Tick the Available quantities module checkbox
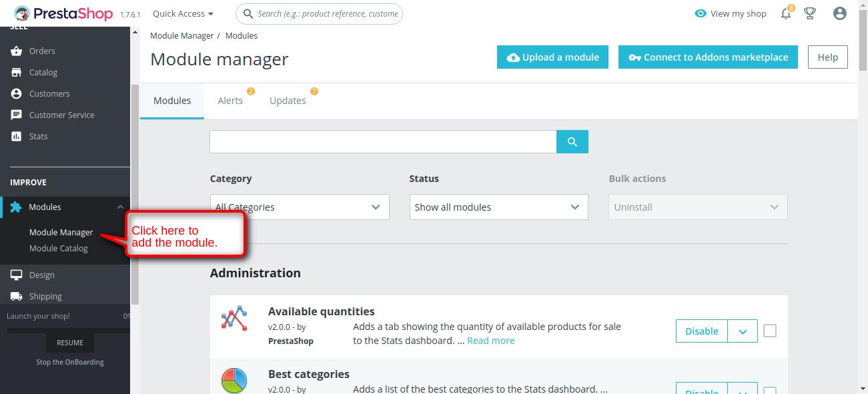The height and width of the screenshot is (394, 868). point(770,331)
